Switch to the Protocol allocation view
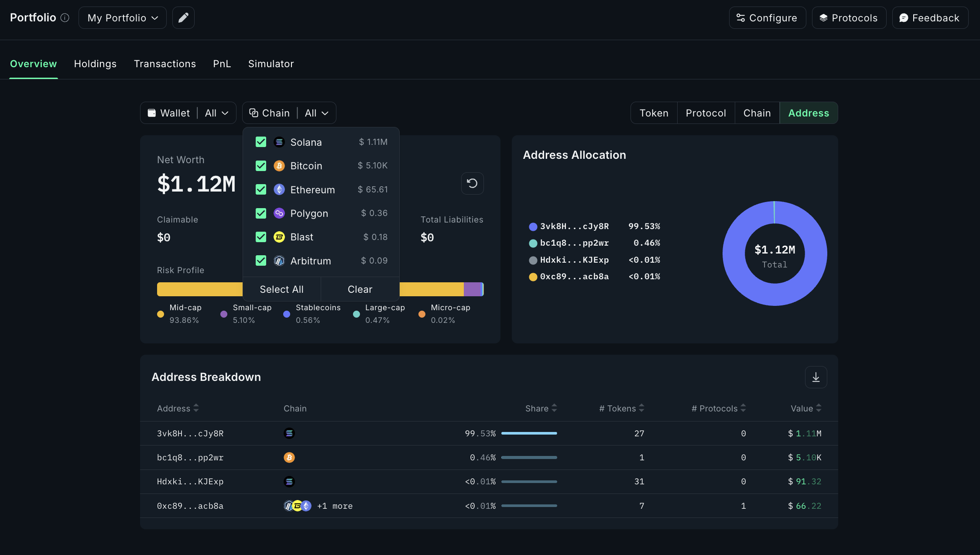 tap(705, 113)
